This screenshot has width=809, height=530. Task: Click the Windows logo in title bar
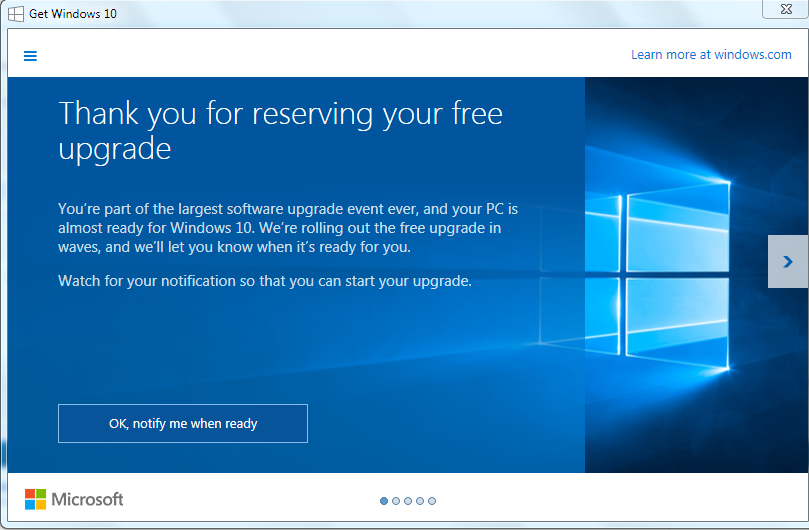pos(16,14)
